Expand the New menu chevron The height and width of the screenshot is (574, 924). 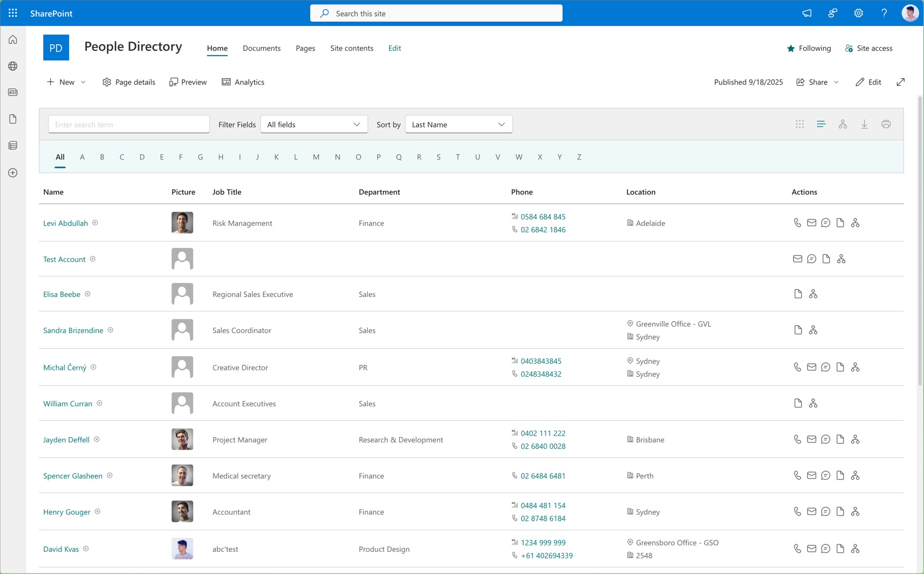coord(83,82)
